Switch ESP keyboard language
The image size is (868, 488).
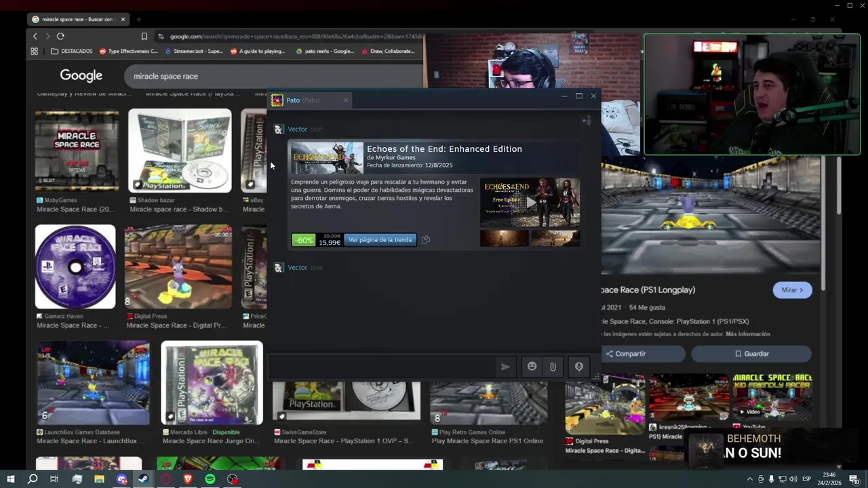(x=807, y=479)
